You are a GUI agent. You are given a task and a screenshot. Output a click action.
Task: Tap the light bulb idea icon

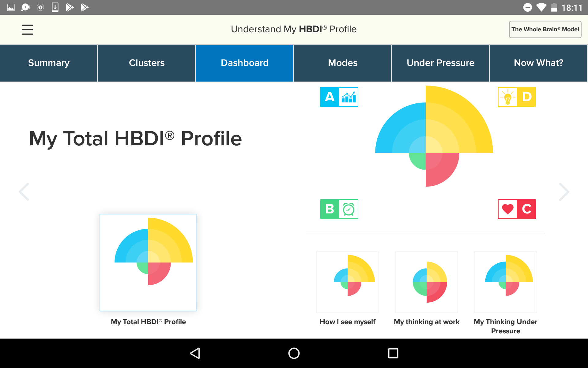[508, 97]
